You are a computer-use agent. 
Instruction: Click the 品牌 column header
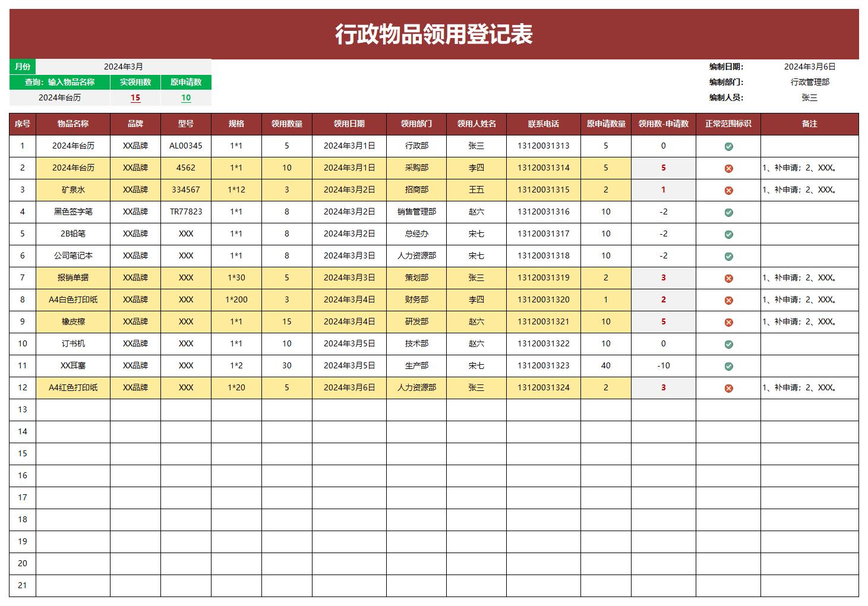tap(135, 124)
